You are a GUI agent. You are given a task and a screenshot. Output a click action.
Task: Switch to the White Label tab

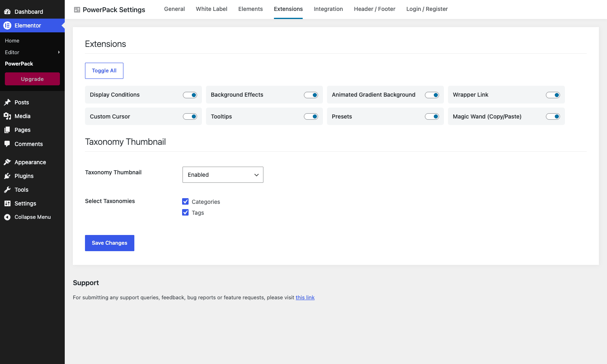tap(212, 9)
